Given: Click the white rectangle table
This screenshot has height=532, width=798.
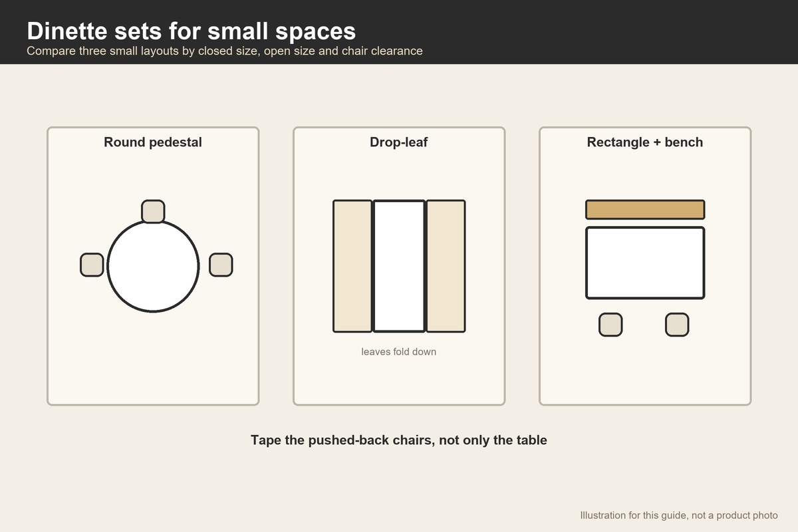Looking at the screenshot, I should coord(645,263).
